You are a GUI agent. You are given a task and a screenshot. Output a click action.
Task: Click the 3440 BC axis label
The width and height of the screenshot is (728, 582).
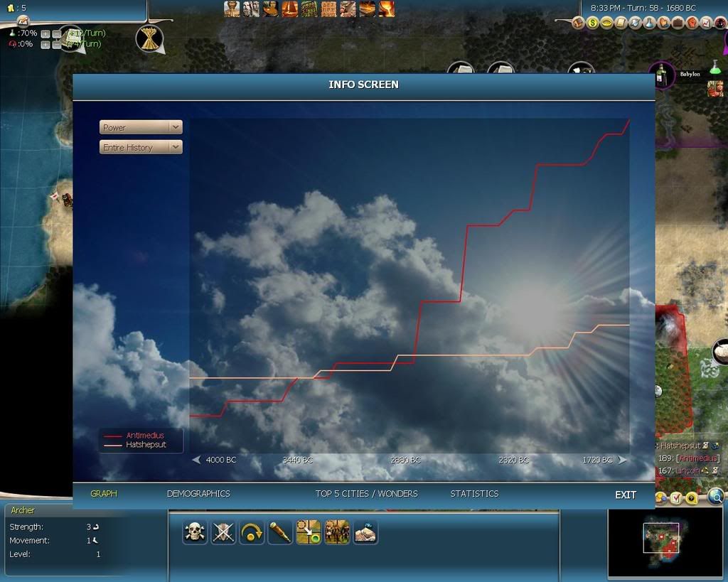[x=298, y=460]
